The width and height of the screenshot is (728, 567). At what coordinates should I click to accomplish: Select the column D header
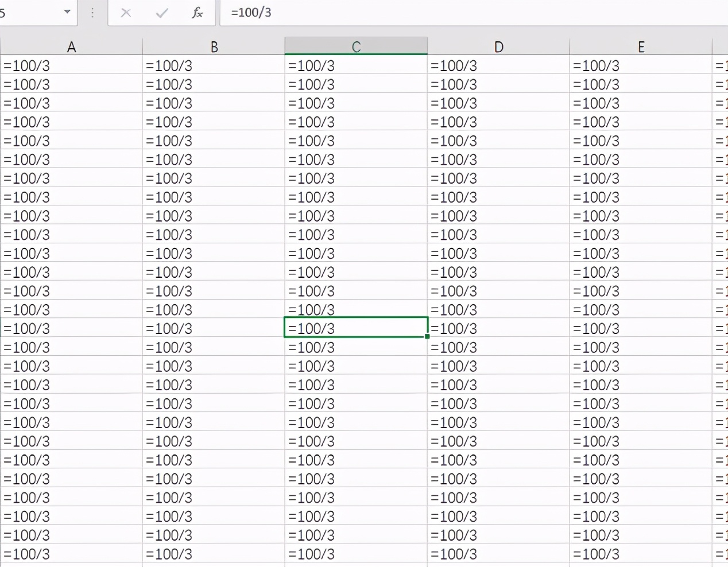pyautogui.click(x=498, y=45)
